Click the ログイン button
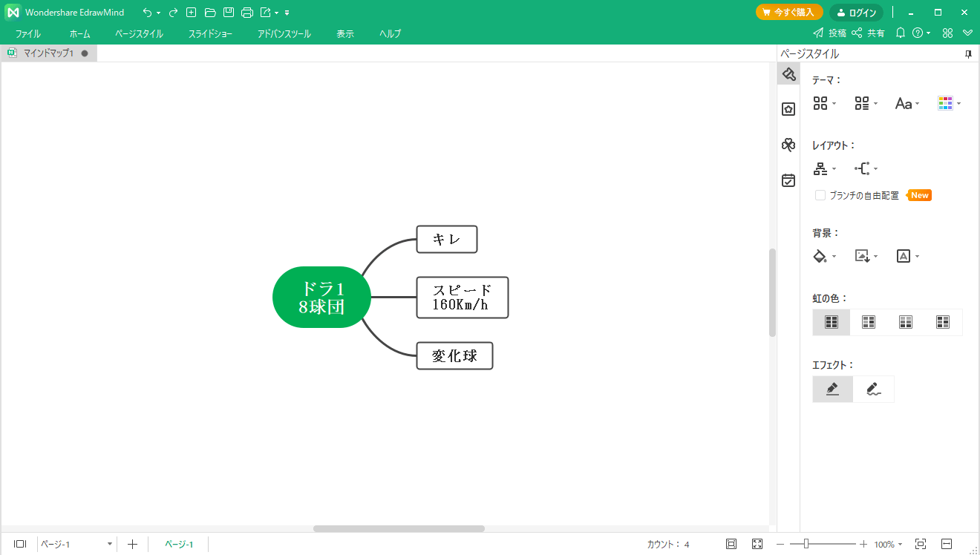This screenshot has height=555, width=980. [x=856, y=13]
